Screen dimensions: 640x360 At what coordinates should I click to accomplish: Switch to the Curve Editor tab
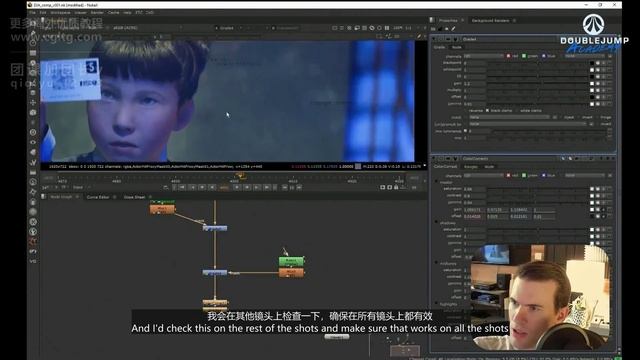[x=98, y=197]
